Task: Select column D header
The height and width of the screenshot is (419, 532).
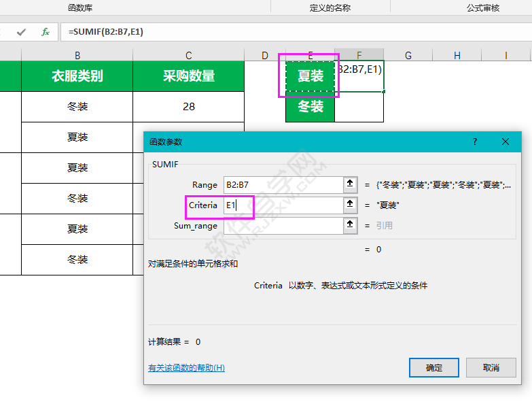Action: (x=265, y=55)
